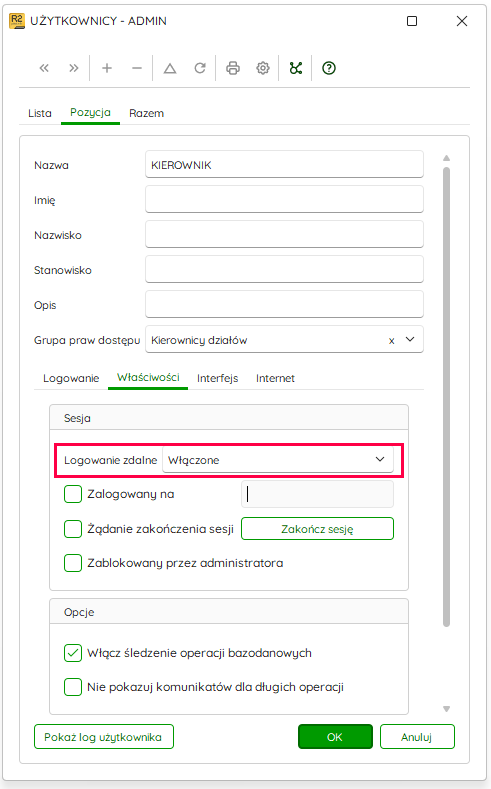Viewport: 491px width, 789px height.
Task: Click the Opis input field
Action: click(284, 304)
